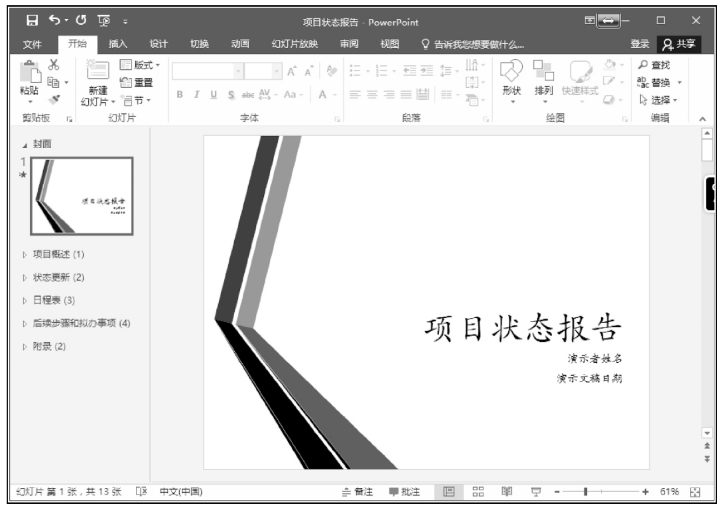Toggle normal view button in status bar
Viewport: 721px width, 507px height.
click(x=449, y=491)
